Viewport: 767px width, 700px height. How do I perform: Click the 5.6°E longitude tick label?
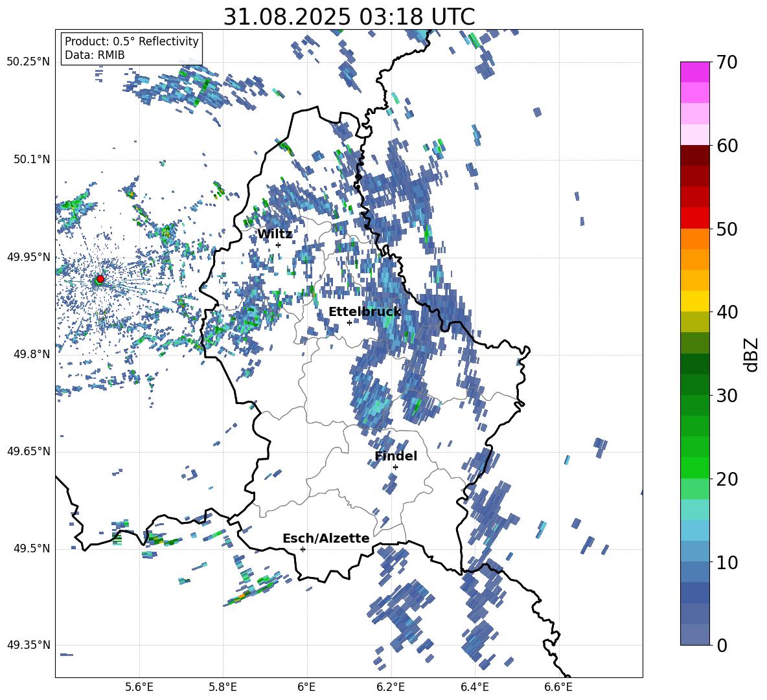[139, 687]
